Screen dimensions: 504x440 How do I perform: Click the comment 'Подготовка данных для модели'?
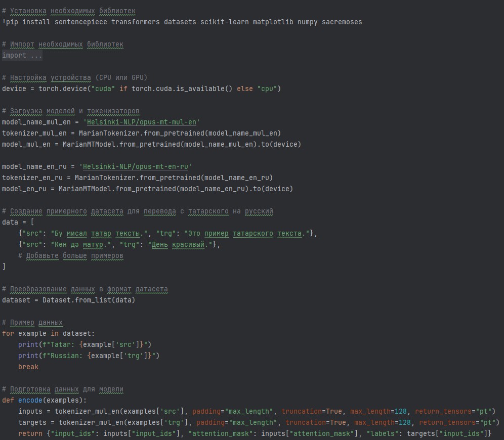click(x=63, y=389)
